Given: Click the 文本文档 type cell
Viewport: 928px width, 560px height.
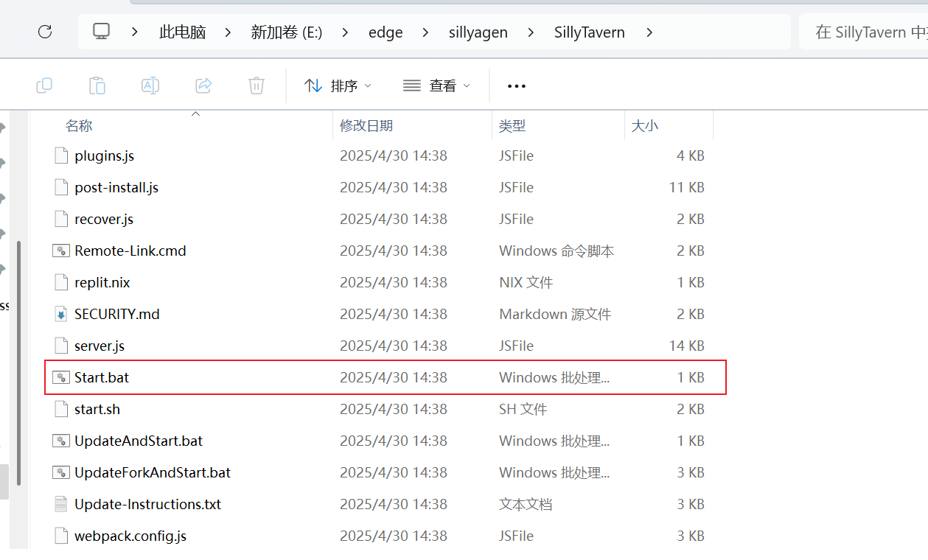Looking at the screenshot, I should click(526, 504).
